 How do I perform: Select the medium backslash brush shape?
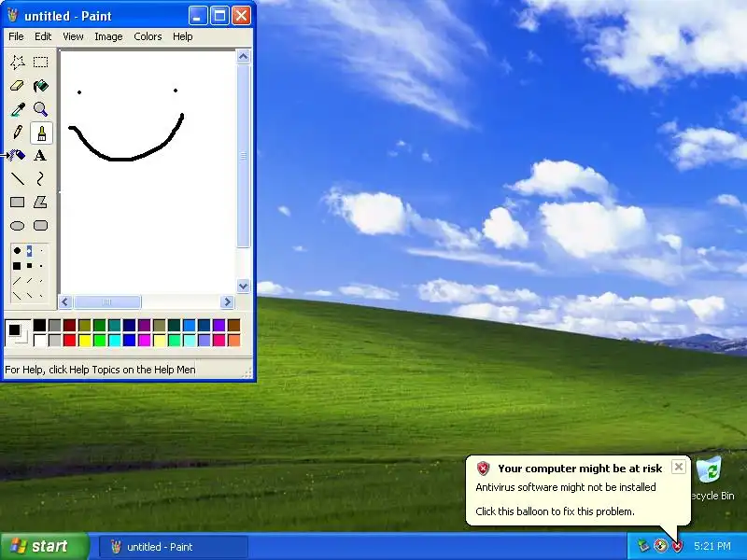pyautogui.click(x=30, y=296)
